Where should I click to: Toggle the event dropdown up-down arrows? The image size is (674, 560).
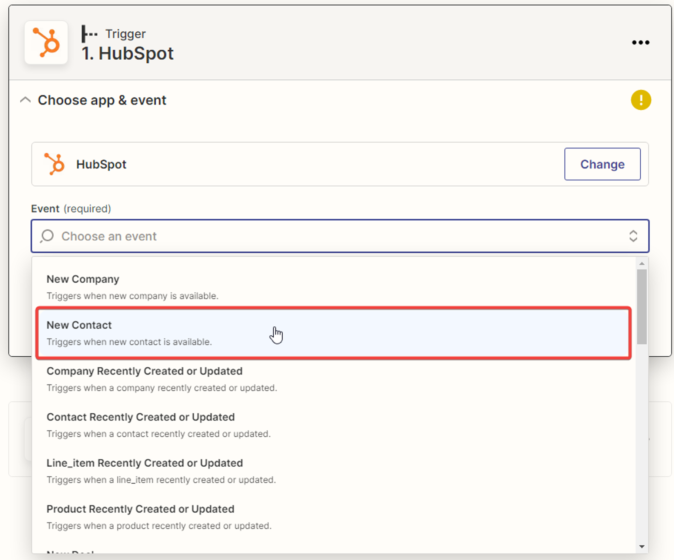point(633,236)
